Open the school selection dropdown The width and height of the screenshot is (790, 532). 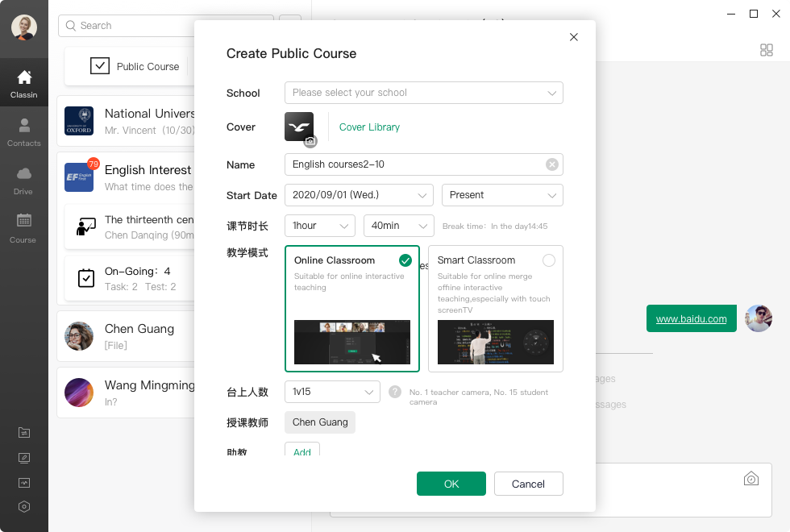coord(423,93)
